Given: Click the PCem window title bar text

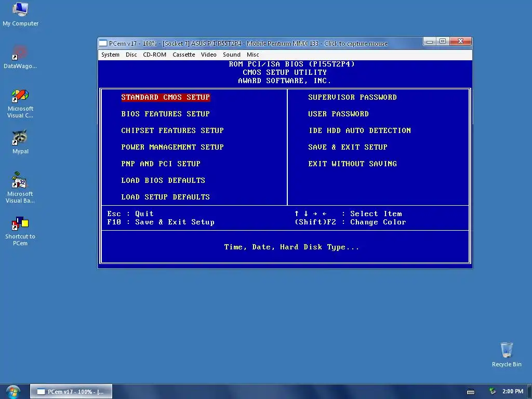Looking at the screenshot, I should tap(248, 44).
